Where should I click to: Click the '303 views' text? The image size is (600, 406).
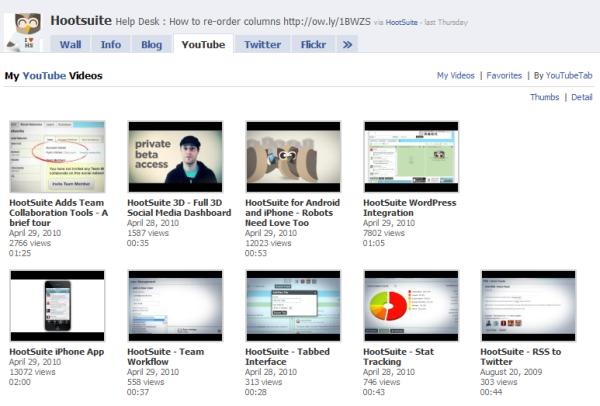(498, 382)
